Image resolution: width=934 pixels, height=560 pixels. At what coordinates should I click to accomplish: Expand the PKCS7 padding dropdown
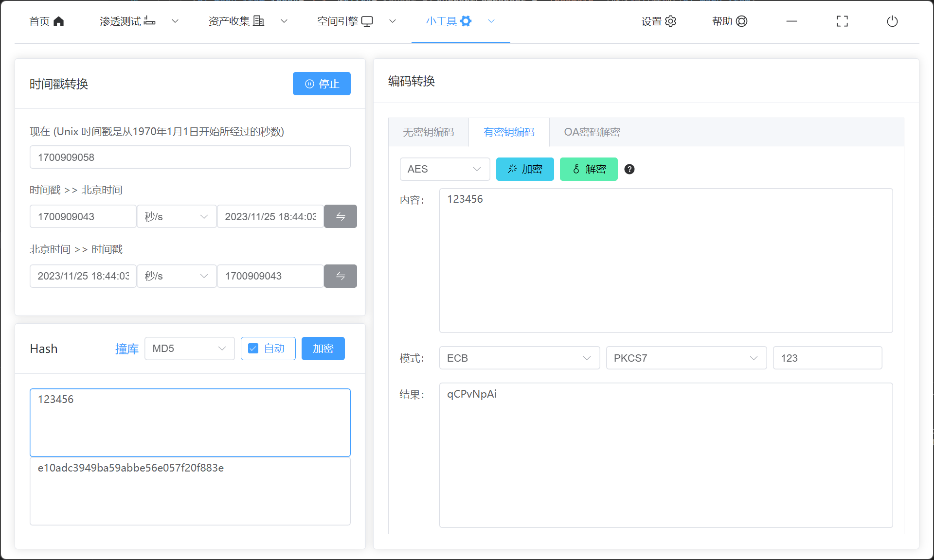tap(686, 358)
